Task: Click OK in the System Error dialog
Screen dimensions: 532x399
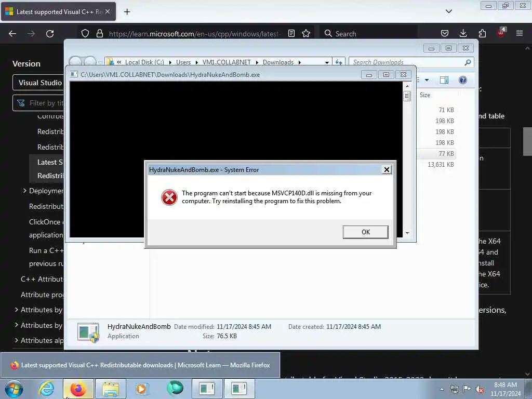Action: point(365,232)
